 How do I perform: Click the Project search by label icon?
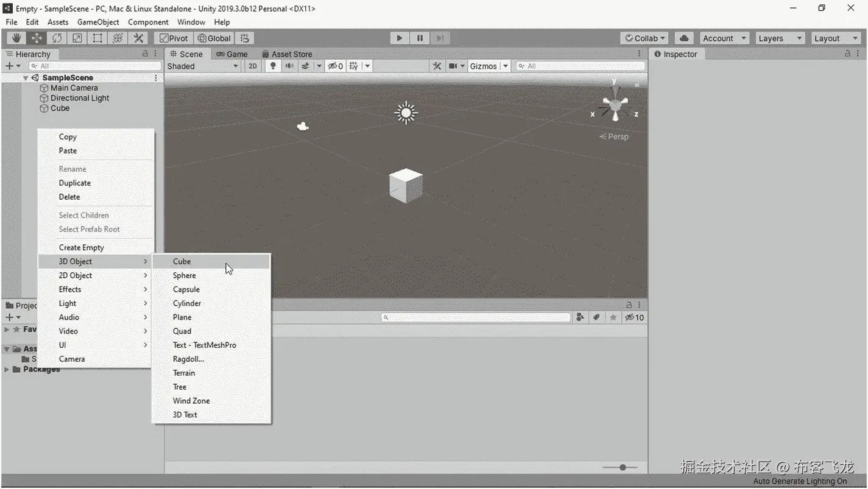click(x=597, y=317)
